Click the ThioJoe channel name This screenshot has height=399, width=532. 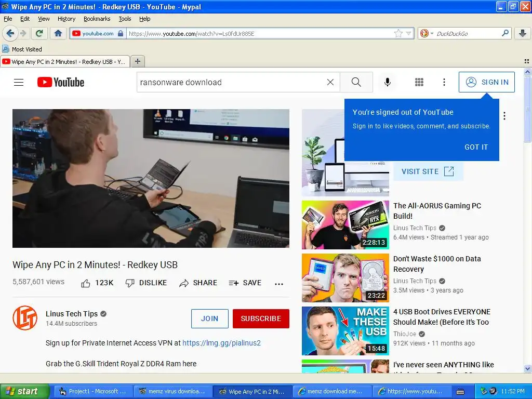pos(404,334)
